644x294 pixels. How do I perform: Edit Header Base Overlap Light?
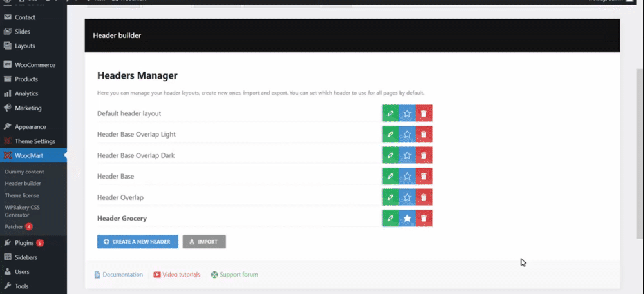click(390, 134)
